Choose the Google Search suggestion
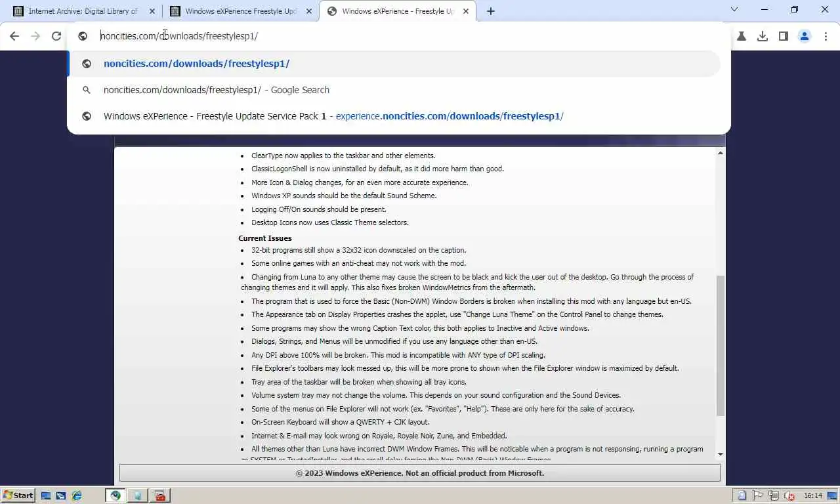The width and height of the screenshot is (840, 504). [x=394, y=90]
